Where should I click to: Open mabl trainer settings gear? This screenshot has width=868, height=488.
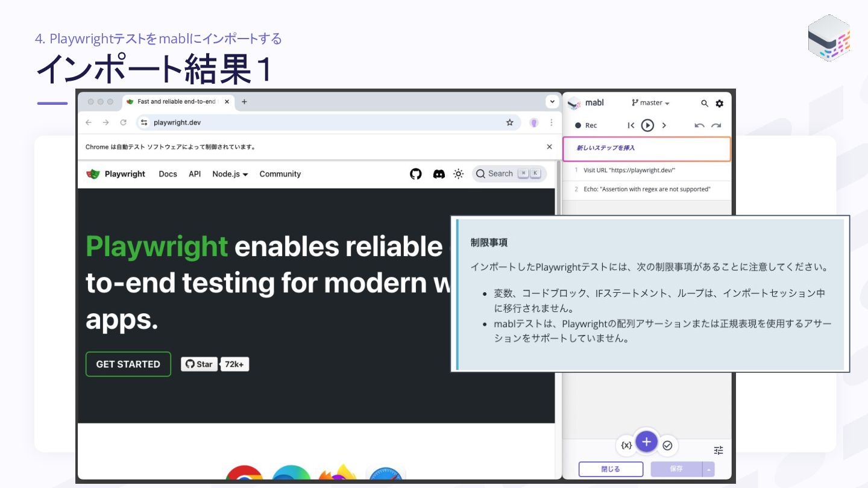point(719,103)
